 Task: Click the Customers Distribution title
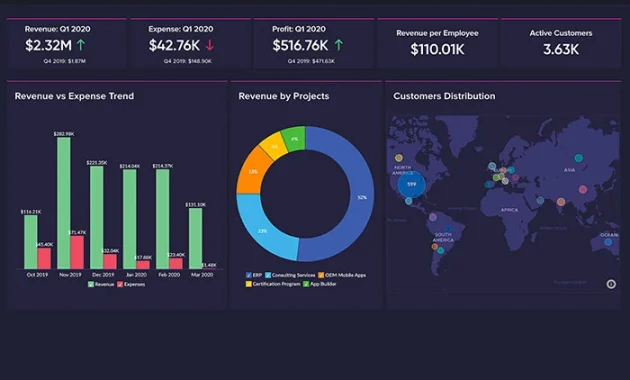444,96
